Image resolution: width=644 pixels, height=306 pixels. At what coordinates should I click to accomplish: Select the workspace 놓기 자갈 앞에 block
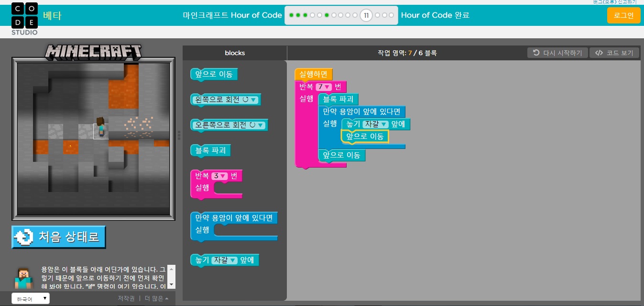tap(376, 124)
